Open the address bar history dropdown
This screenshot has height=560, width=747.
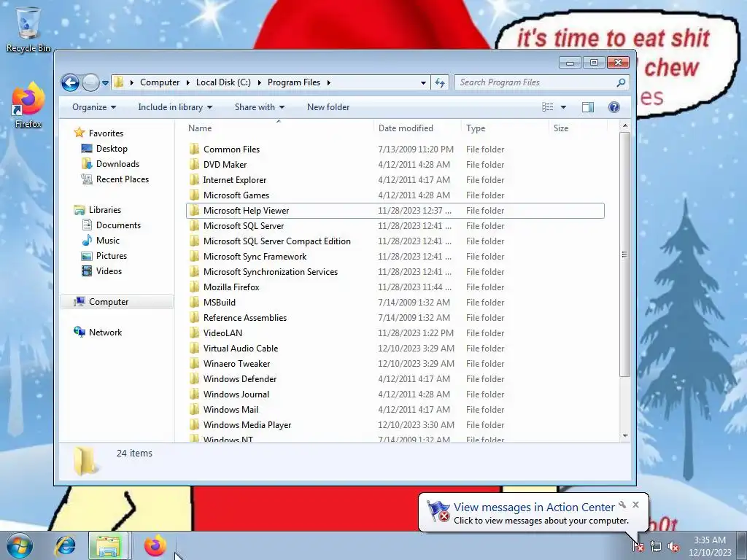(x=423, y=83)
